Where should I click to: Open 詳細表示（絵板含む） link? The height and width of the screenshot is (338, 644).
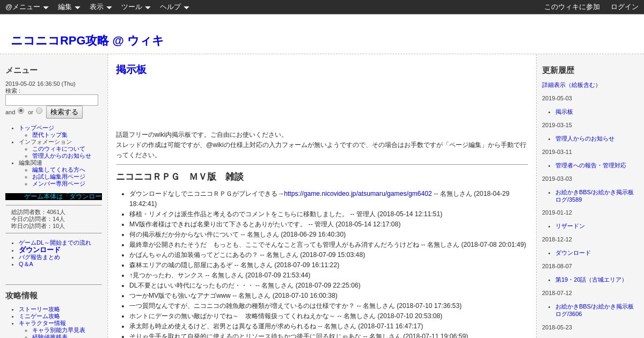[571, 85]
